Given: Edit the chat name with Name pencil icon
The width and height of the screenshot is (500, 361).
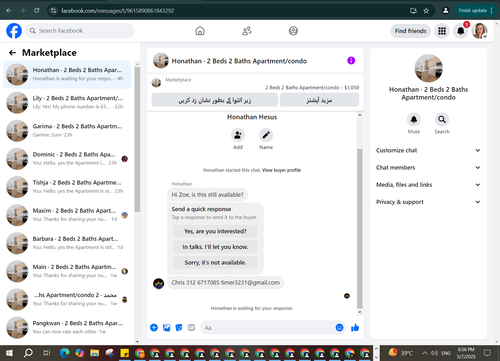Looking at the screenshot, I should tap(266, 135).
